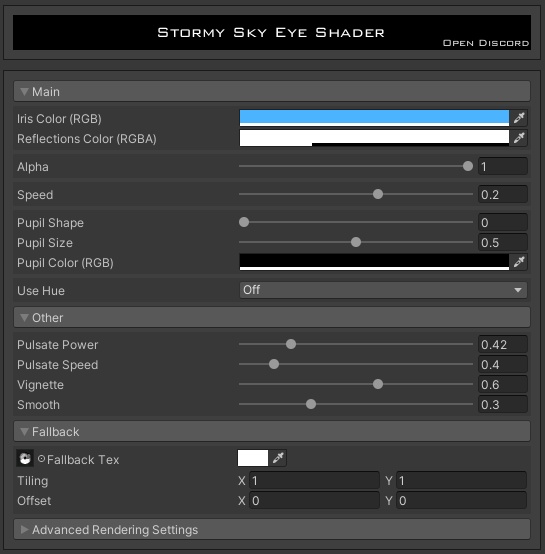This screenshot has height=554, width=545.
Task: Select the Fallback Tex texture thumbnail
Action: click(25, 459)
